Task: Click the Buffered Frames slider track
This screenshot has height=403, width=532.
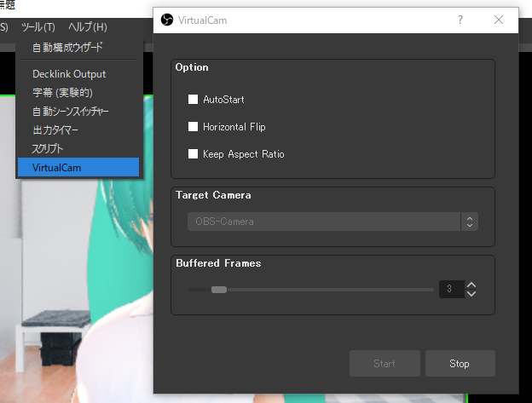Action: [x=311, y=290]
